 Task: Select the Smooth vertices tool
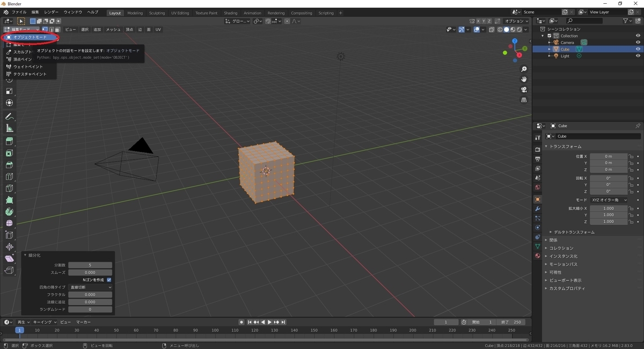(9, 223)
